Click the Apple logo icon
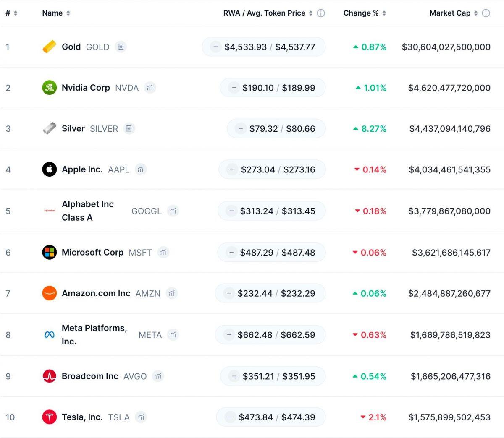 pyautogui.click(x=49, y=169)
